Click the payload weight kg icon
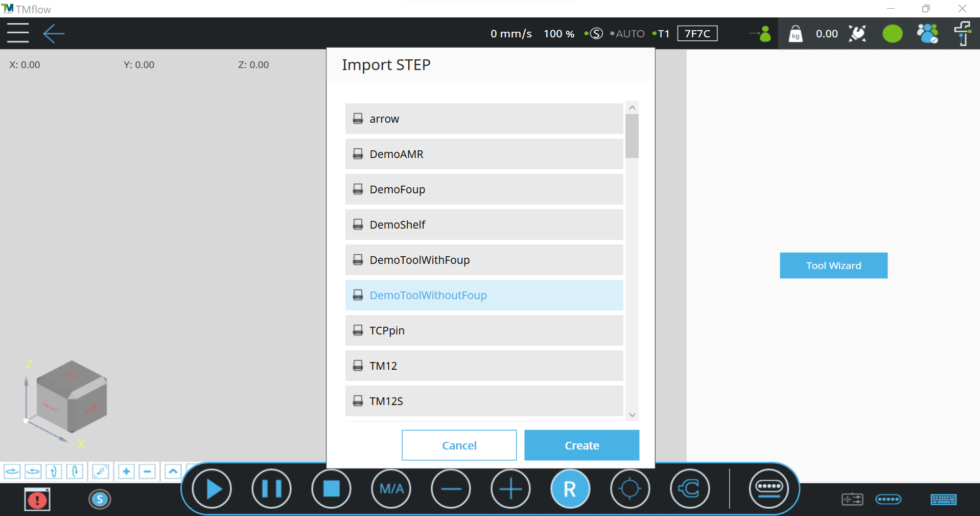 click(x=795, y=34)
